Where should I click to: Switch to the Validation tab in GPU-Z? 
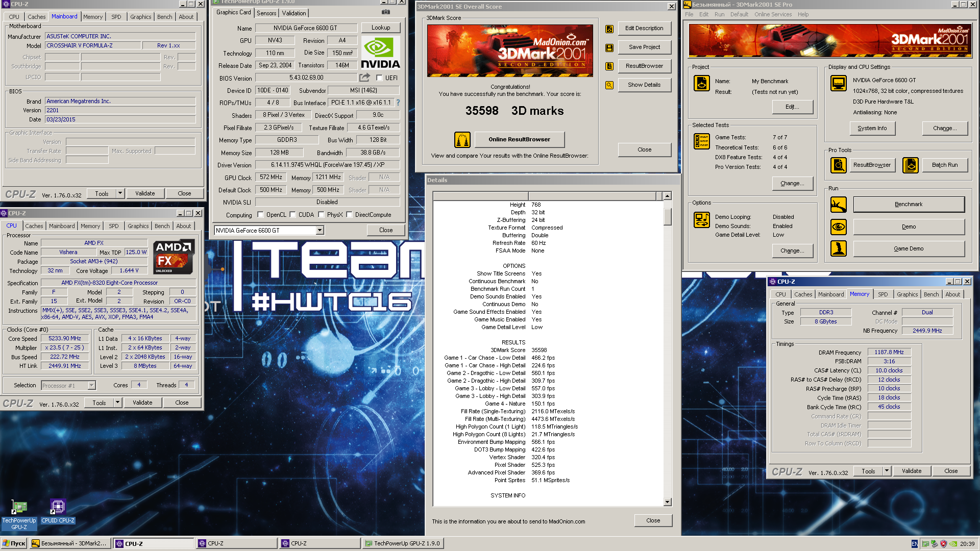[294, 13]
